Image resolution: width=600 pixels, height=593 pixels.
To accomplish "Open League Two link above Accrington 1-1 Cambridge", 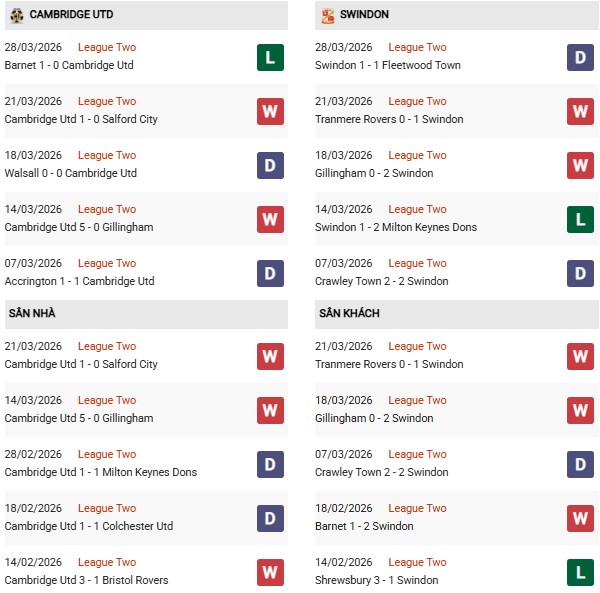I will (x=107, y=263).
